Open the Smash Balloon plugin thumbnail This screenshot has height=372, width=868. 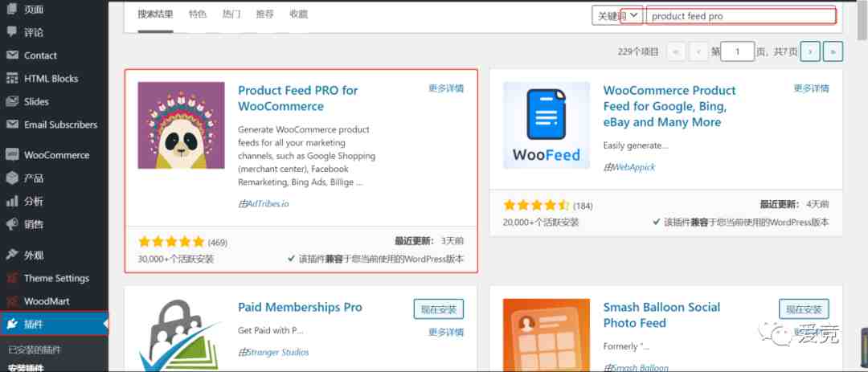[x=547, y=336]
